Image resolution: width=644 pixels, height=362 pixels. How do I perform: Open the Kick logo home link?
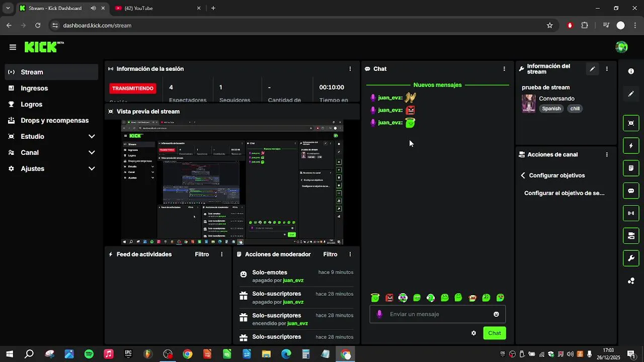pos(43,47)
